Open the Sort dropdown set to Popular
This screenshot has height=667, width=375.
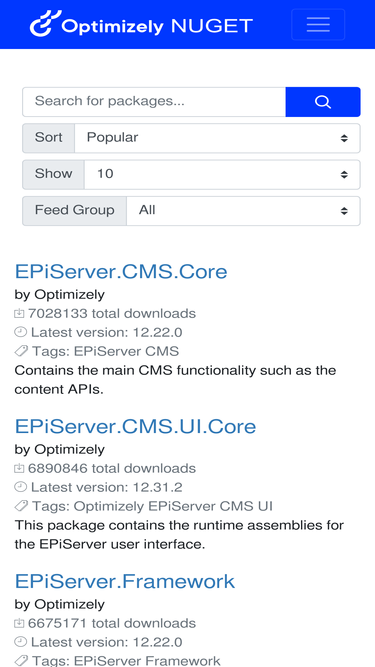click(x=217, y=138)
